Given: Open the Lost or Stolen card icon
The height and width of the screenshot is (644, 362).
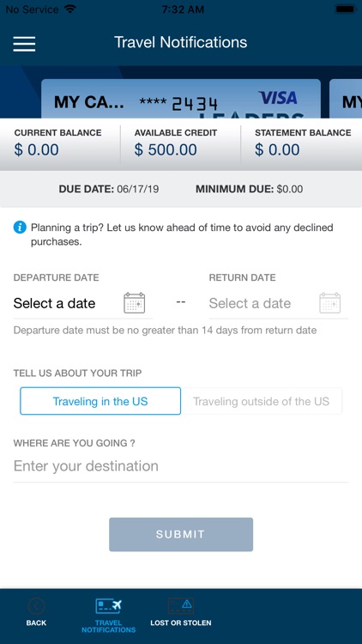Looking at the screenshot, I should (x=181, y=605).
